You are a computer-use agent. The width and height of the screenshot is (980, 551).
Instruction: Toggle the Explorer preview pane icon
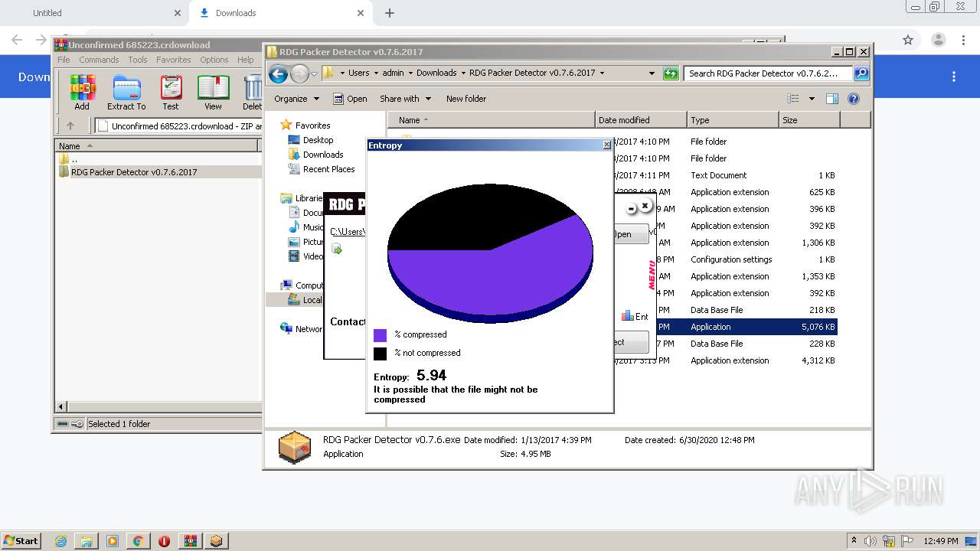click(x=832, y=99)
